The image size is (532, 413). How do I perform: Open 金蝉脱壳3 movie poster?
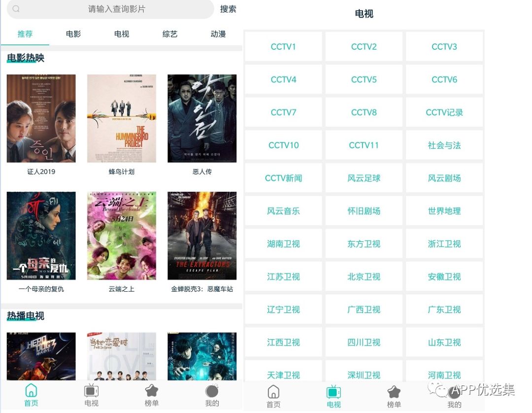202,236
